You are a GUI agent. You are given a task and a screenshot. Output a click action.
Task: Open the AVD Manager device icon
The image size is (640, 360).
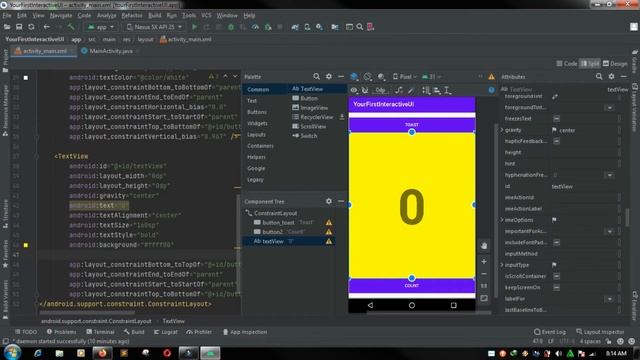tap(307, 27)
